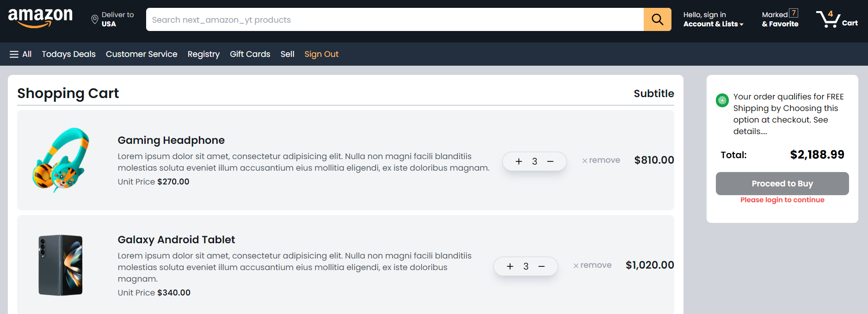Image resolution: width=868 pixels, height=314 pixels.
Task: Click the Gaming Headphone quantity value 3
Action: (535, 161)
